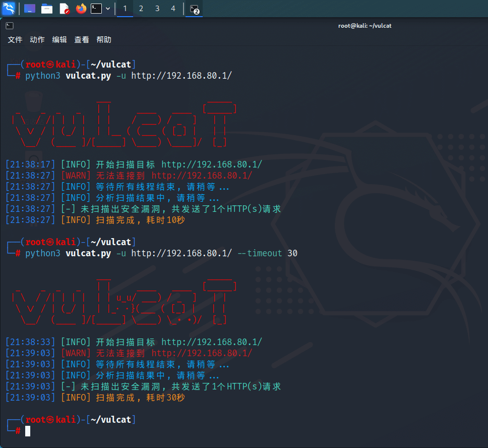Open the 帮助 (Help) menu
The image size is (488, 448).
(x=104, y=40)
